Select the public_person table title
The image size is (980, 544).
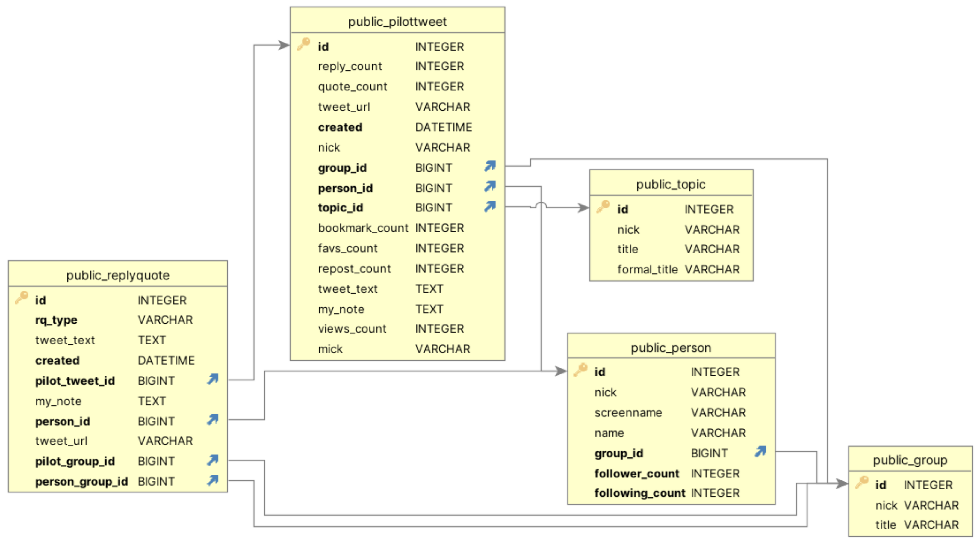[671, 348]
